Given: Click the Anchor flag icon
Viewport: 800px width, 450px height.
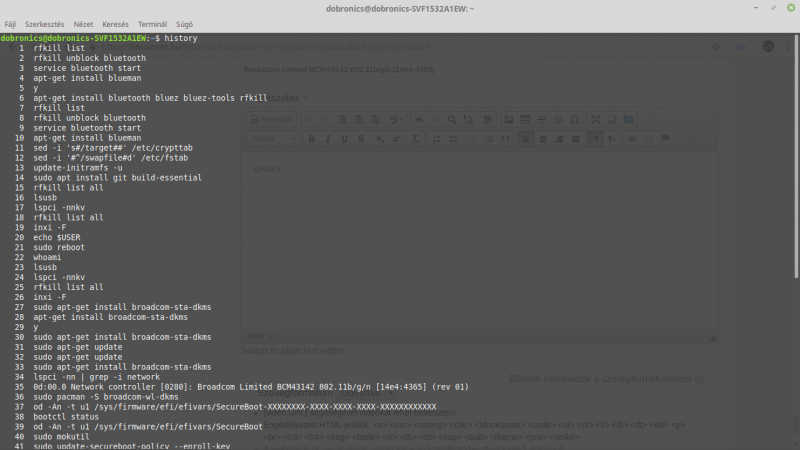Looking at the screenshot, I should coord(665,139).
